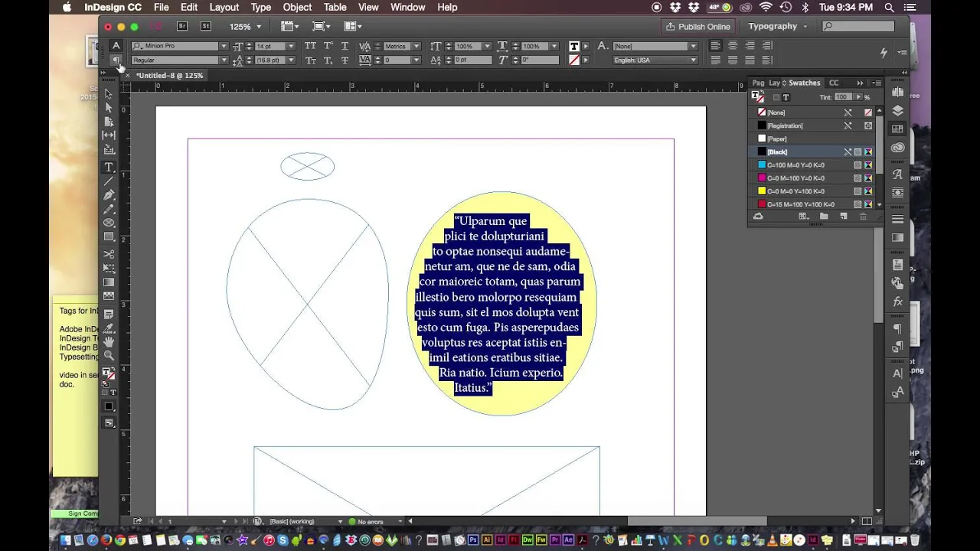Open the zoom level 125% dropdown
Screen dimensions: 980x551
click(x=259, y=26)
